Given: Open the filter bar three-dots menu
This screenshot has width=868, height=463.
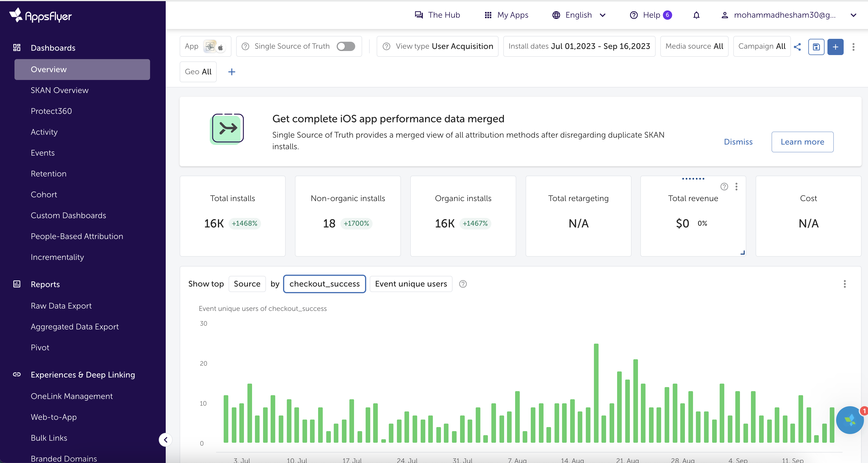Looking at the screenshot, I should pyautogui.click(x=853, y=46).
